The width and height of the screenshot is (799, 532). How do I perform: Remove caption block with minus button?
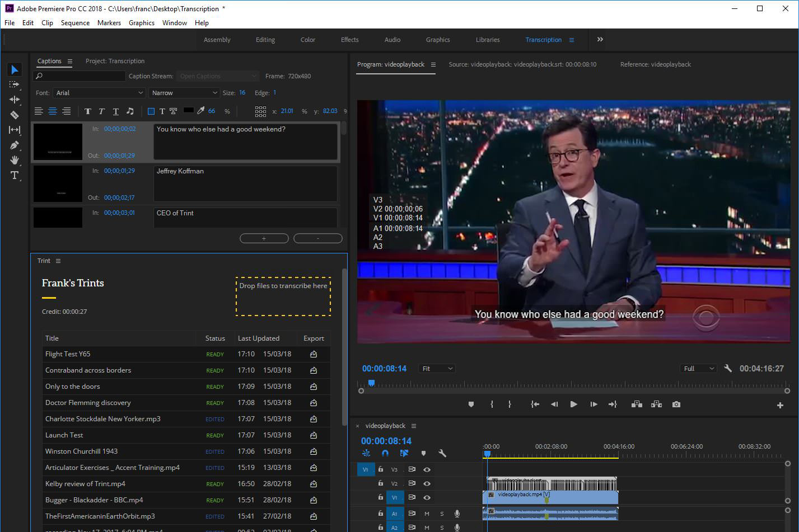(318, 238)
